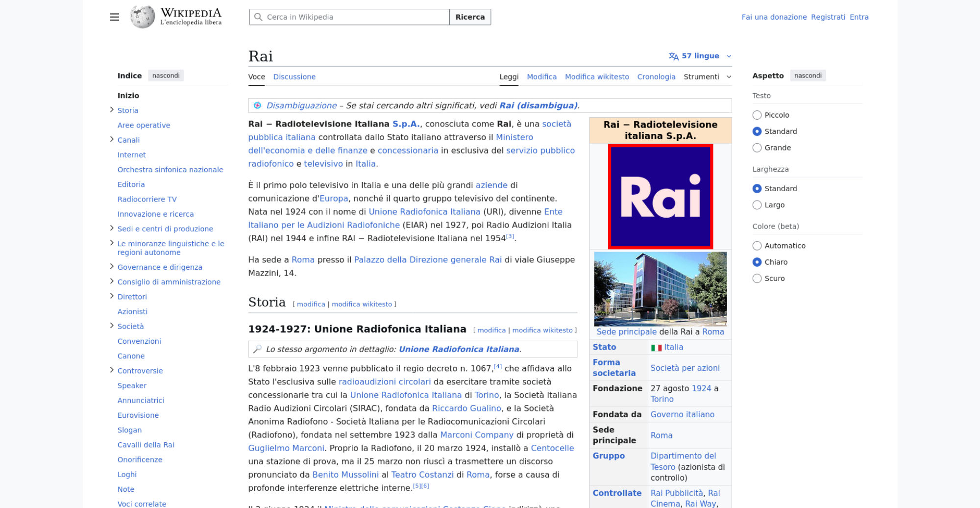Click magnifier icon beside 'Lo stesso argomento'
980x508 pixels.
pos(257,349)
